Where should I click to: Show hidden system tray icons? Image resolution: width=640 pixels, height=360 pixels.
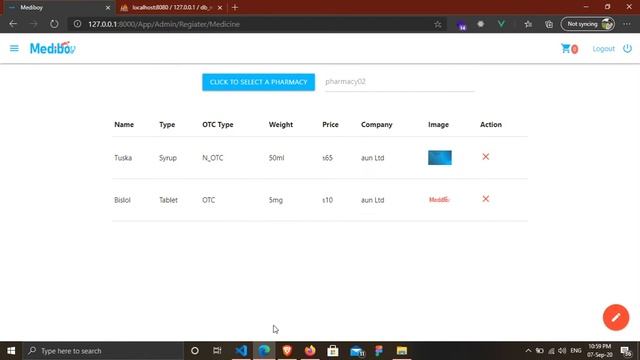click(x=528, y=351)
